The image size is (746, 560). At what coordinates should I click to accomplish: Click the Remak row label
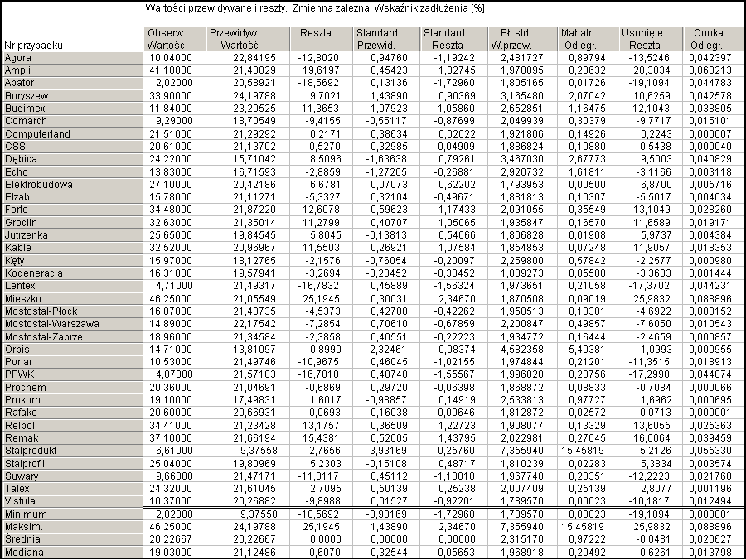72,438
